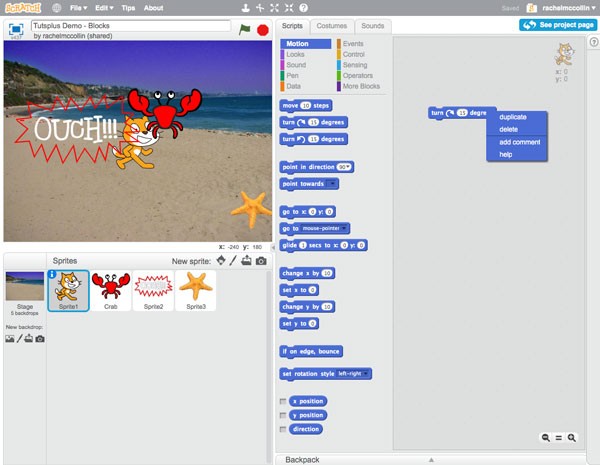Open the File menu dropdown
The image size is (600, 465).
click(78, 8)
